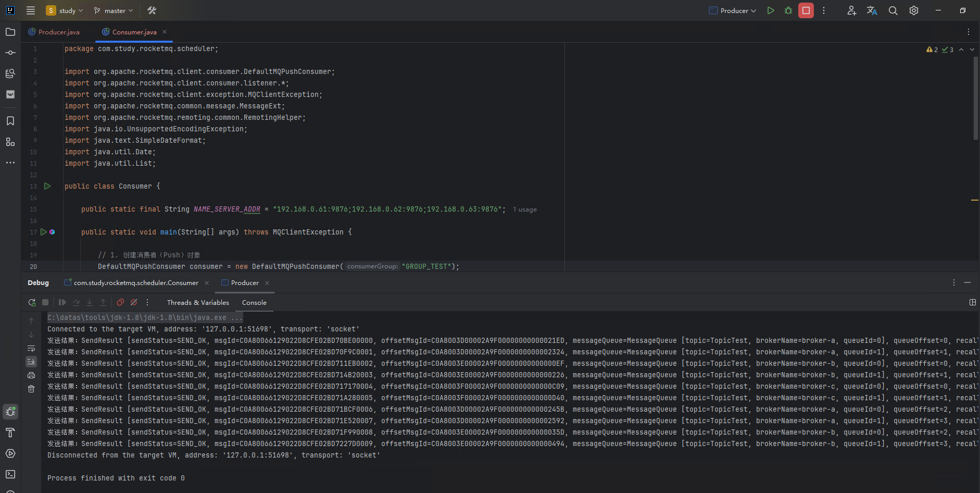This screenshot has height=493, width=980.
Task: Switch to the Producer.java editor tab
Action: click(54, 32)
